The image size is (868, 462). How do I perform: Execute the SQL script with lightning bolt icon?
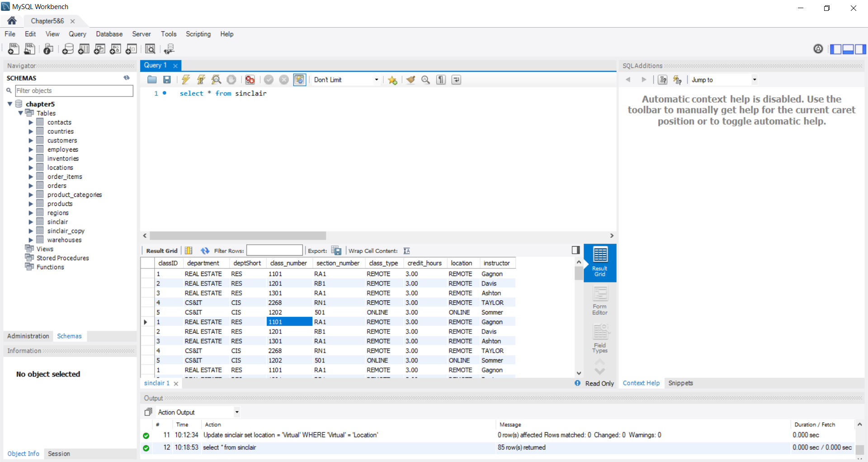[186, 80]
